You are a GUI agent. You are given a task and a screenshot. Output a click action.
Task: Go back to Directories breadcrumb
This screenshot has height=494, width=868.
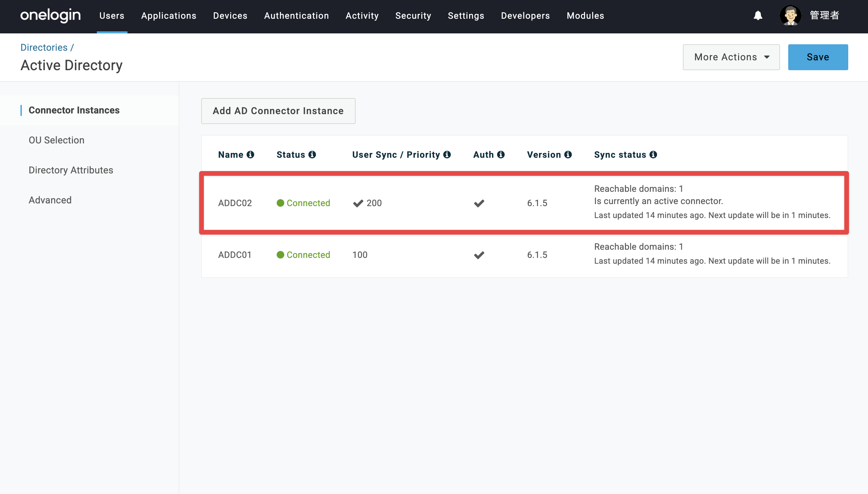[x=44, y=47]
